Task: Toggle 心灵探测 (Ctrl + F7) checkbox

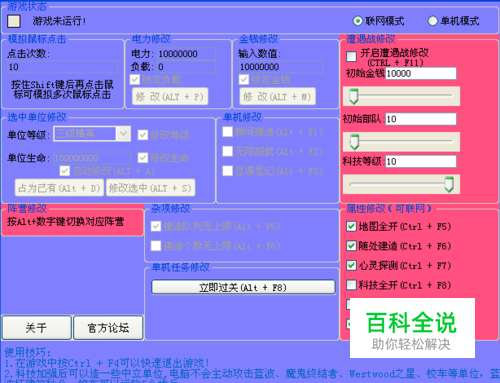Action: point(351,266)
